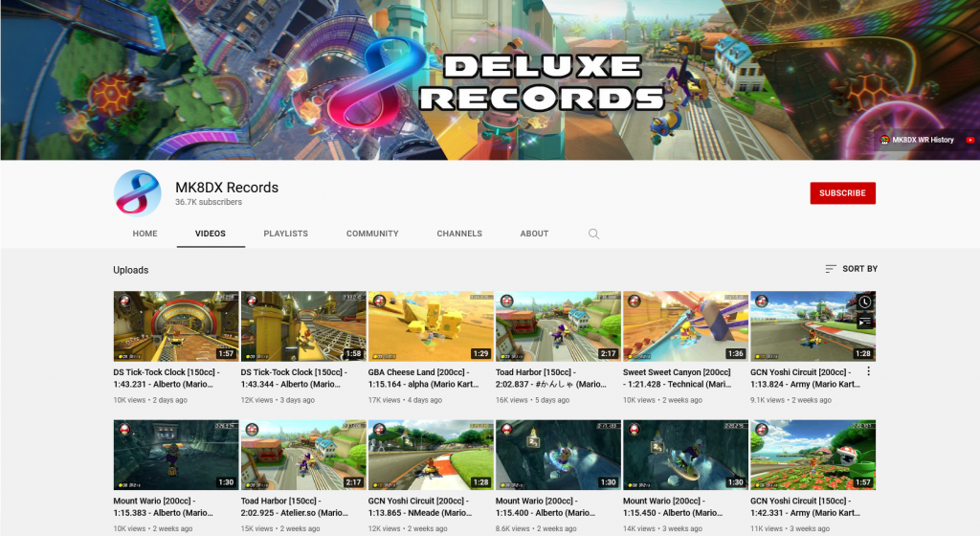Open DS Tick-Tock Clock 1:43.344 video thumbnail
The width and height of the screenshot is (980, 536).
pyautogui.click(x=303, y=326)
